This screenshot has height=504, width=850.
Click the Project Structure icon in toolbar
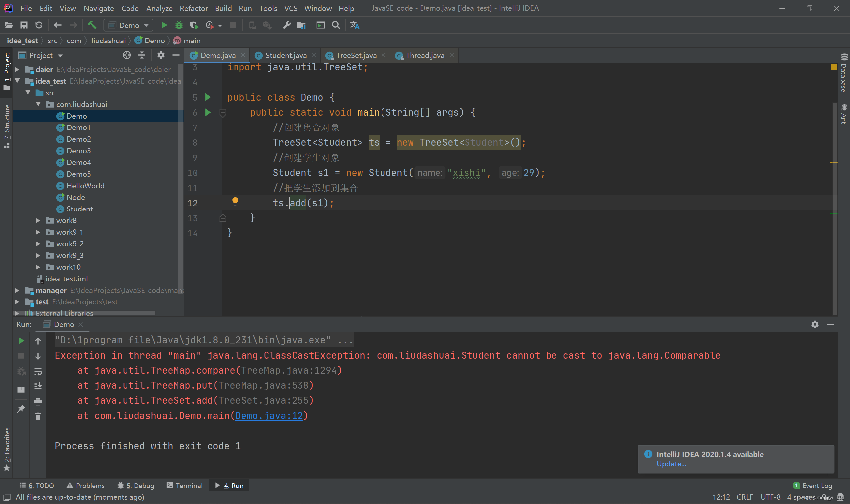click(x=301, y=25)
